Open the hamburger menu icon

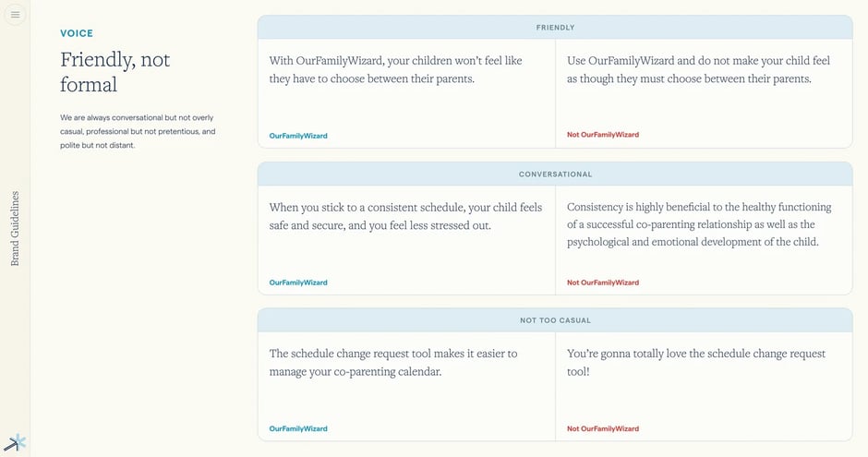pos(15,15)
